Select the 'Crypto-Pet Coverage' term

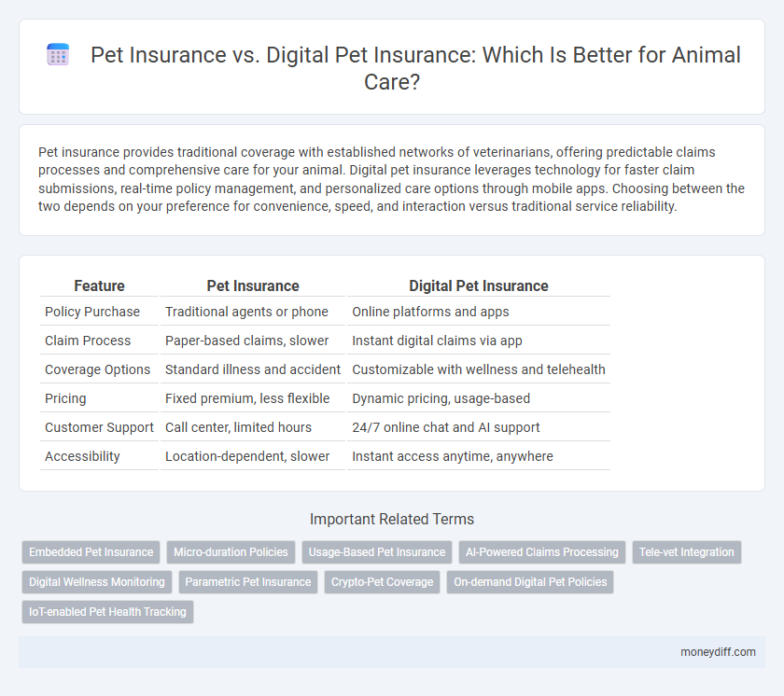382,581
